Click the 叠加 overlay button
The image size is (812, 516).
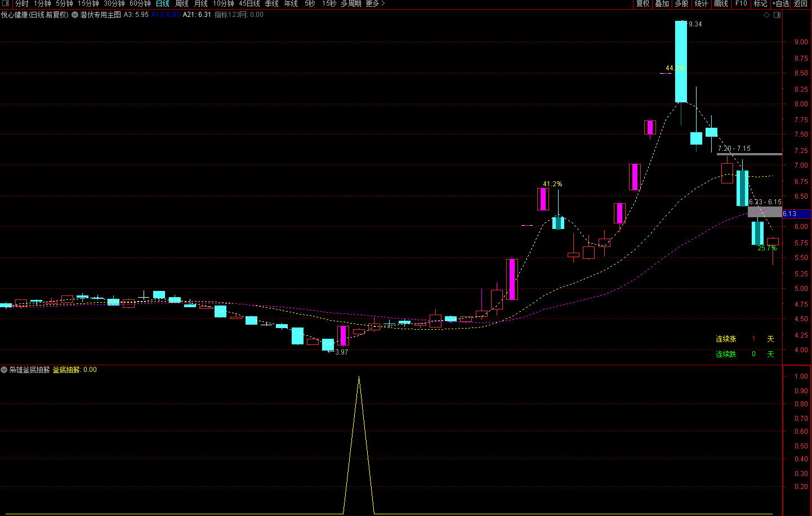pyautogui.click(x=662, y=4)
